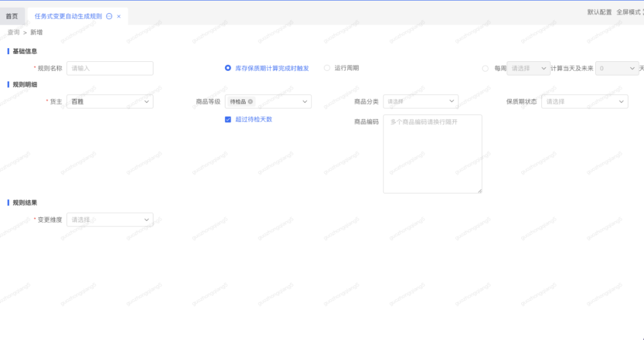Click the 商品编码 text area
The height and width of the screenshot is (340, 644).
tap(432, 154)
